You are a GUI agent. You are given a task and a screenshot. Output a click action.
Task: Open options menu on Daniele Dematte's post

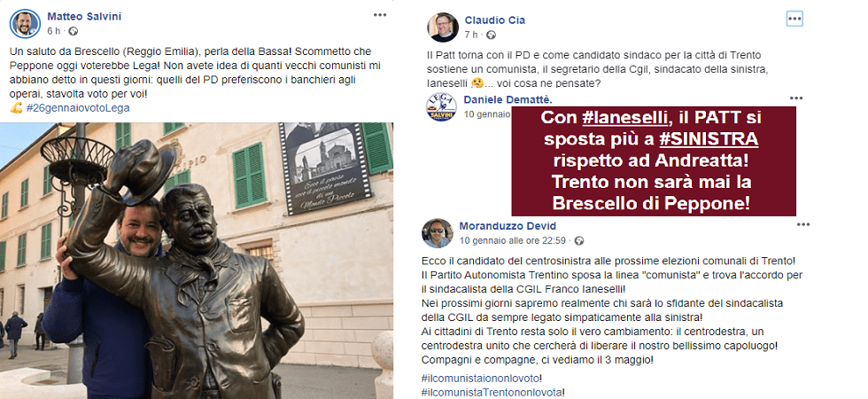coord(796,98)
